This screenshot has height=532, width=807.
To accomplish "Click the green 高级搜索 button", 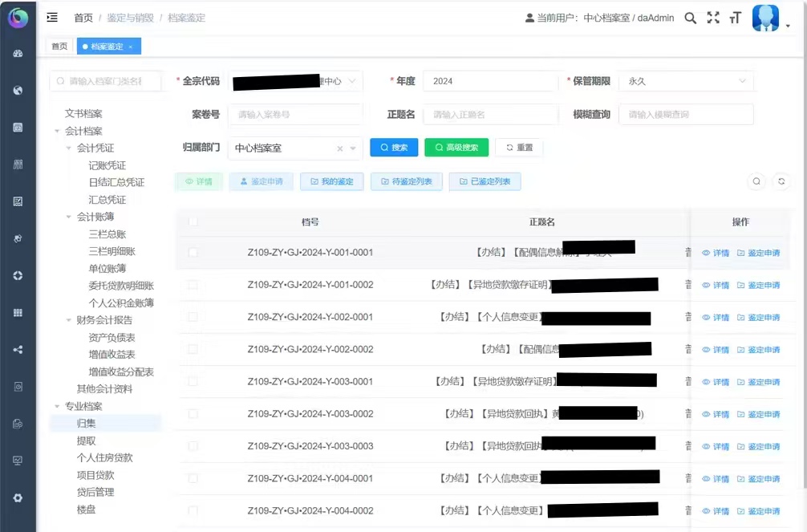I will pos(456,148).
